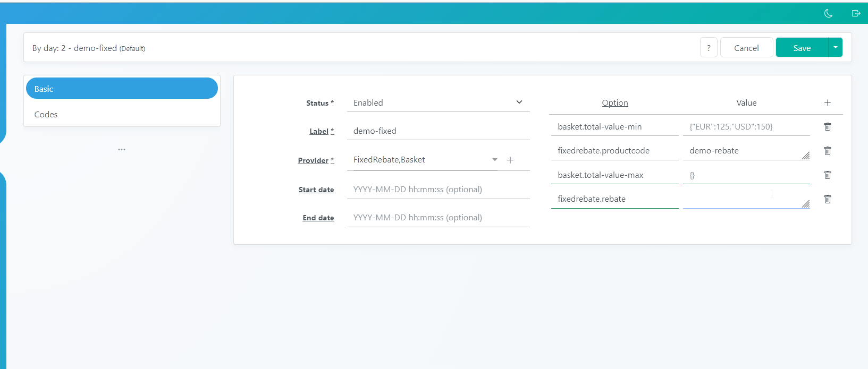Image resolution: width=868 pixels, height=369 pixels.
Task: Switch to the Codes tab
Action: [122, 114]
